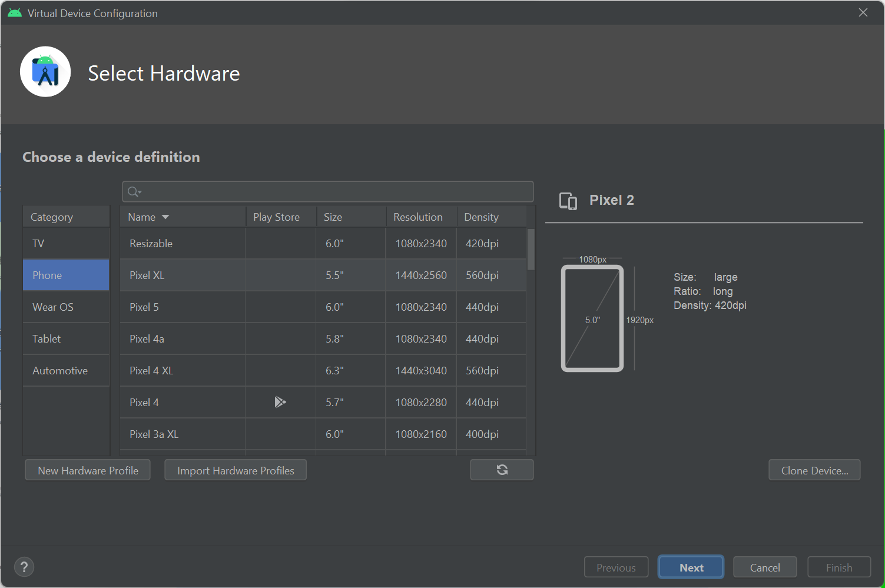Open New Hardware Profile dialog

(88, 470)
